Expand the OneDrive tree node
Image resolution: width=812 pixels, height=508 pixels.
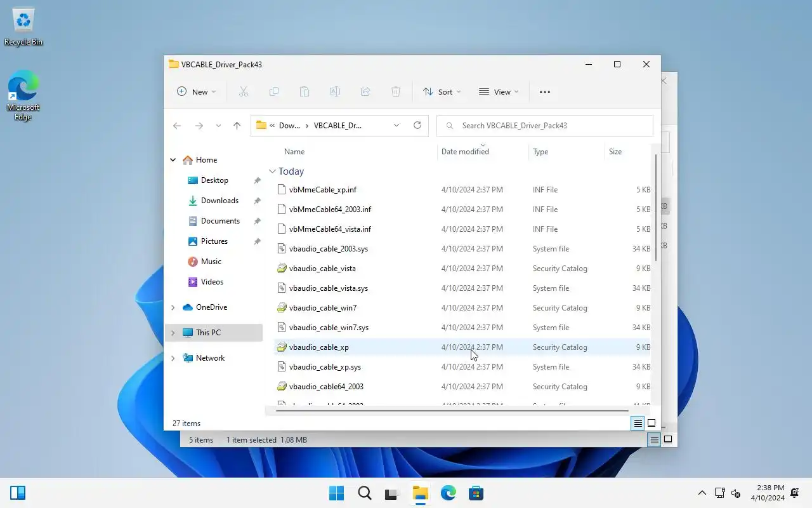tap(173, 307)
